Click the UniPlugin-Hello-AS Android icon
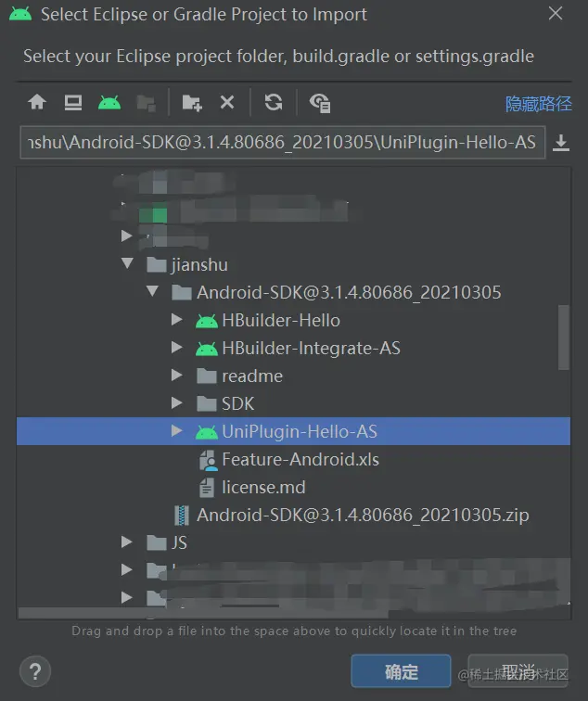 coord(207,432)
